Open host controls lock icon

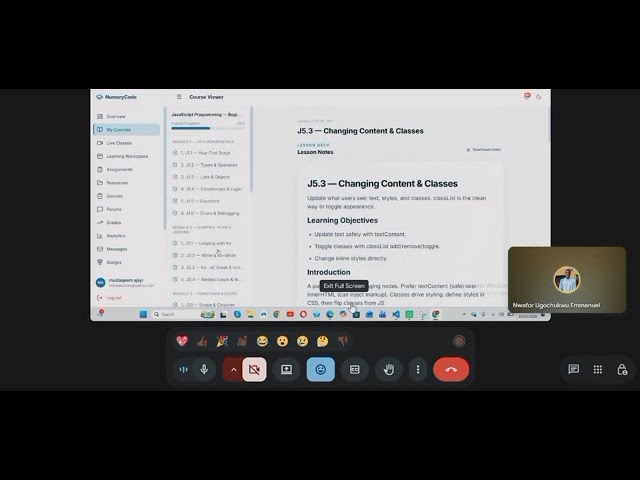pyautogui.click(x=622, y=369)
